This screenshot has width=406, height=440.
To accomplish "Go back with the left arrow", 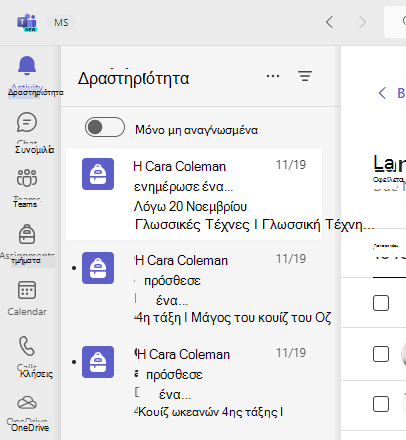I will click(329, 22).
